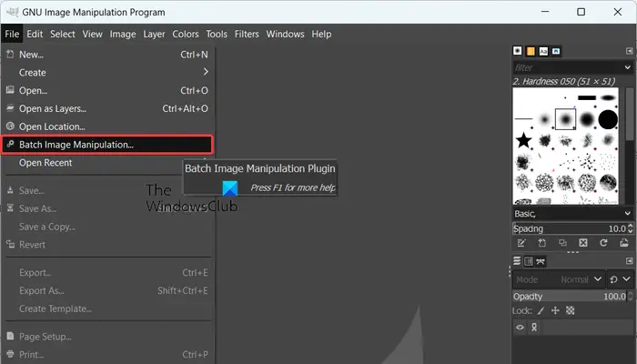The width and height of the screenshot is (637, 364).
Task: Expand the brush filter tag dropdown
Action: point(628,67)
